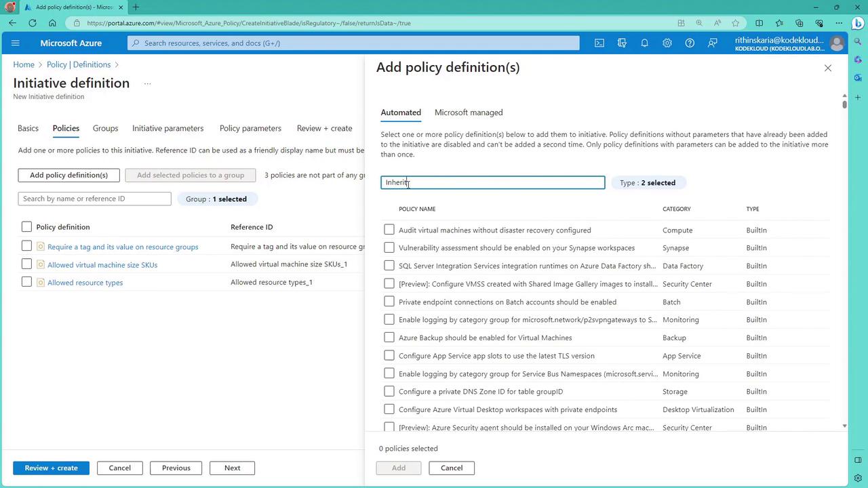Refresh the browser page

pyautogui.click(x=33, y=23)
